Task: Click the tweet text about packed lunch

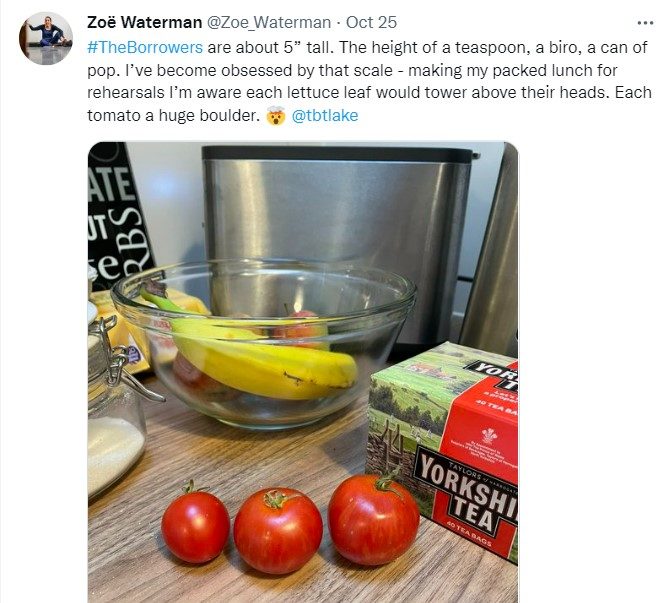Action: coord(369,81)
